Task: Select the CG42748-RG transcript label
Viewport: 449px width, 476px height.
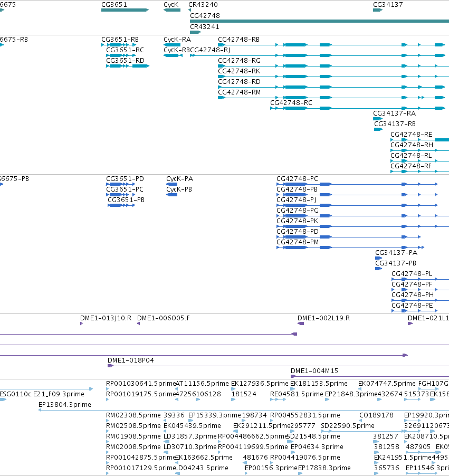Action: [239, 60]
